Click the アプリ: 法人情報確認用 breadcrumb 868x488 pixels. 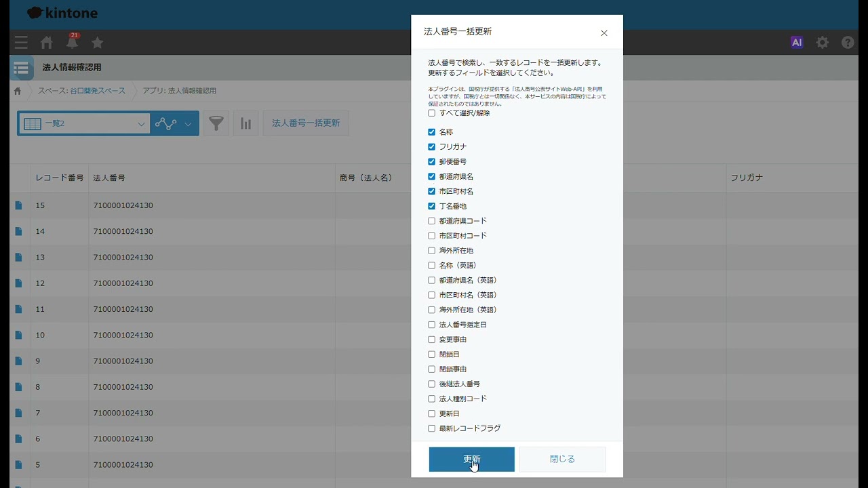pyautogui.click(x=179, y=91)
